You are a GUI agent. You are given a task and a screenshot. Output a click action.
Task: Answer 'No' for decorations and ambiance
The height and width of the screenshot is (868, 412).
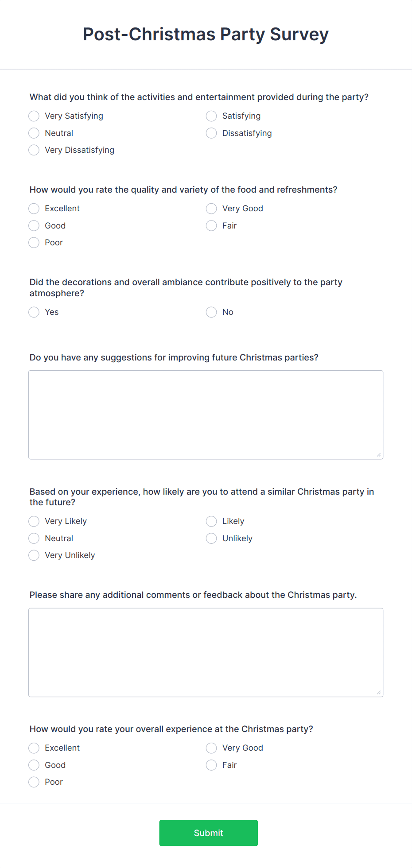pos(211,312)
